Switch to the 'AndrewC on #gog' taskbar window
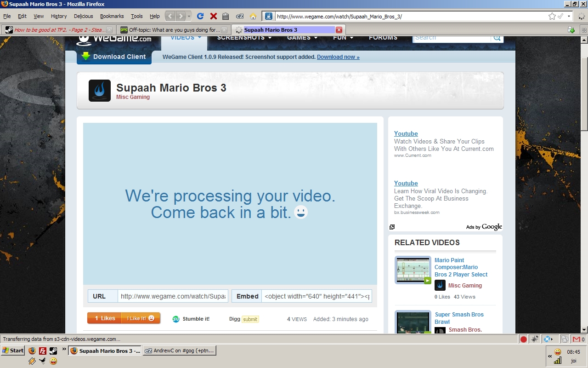Image resolution: width=588 pixels, height=368 pixels. point(180,351)
